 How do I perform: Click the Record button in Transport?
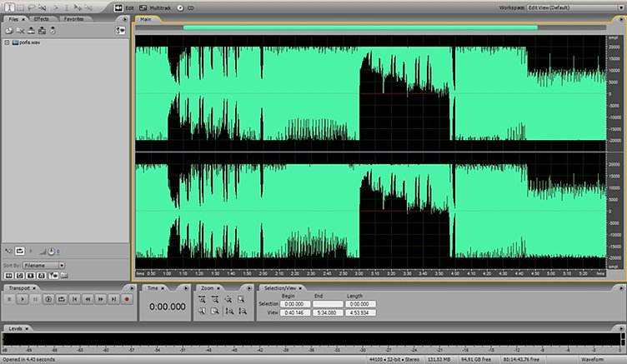(127, 298)
